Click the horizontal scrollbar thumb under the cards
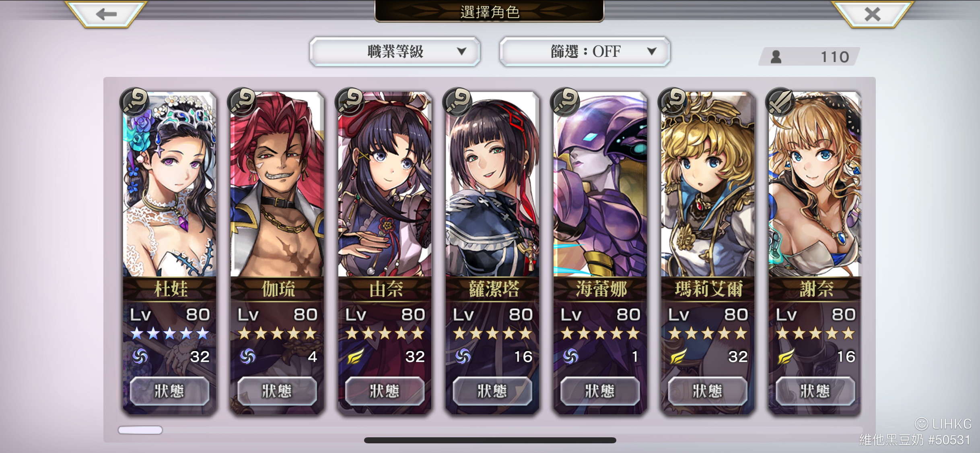The width and height of the screenshot is (980, 453). pyautogui.click(x=140, y=430)
